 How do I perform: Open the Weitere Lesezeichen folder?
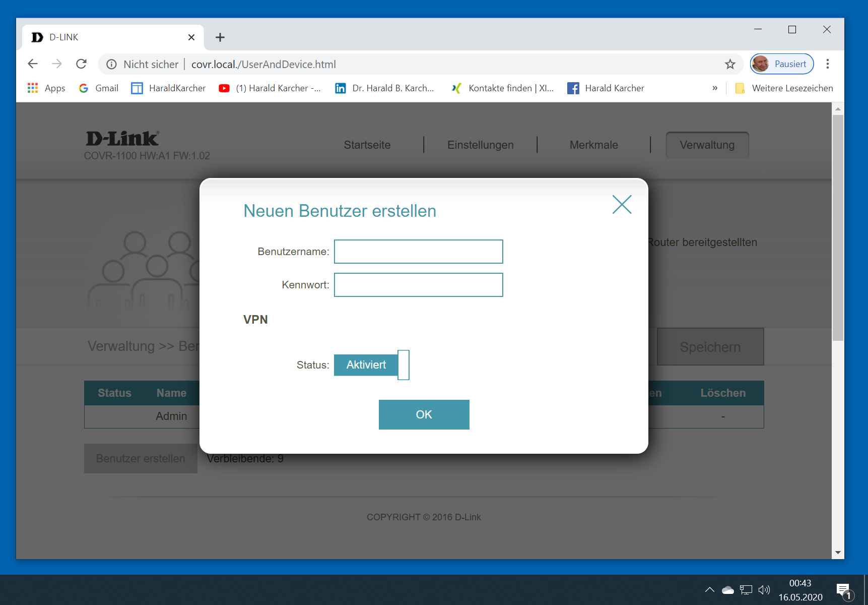(x=784, y=88)
